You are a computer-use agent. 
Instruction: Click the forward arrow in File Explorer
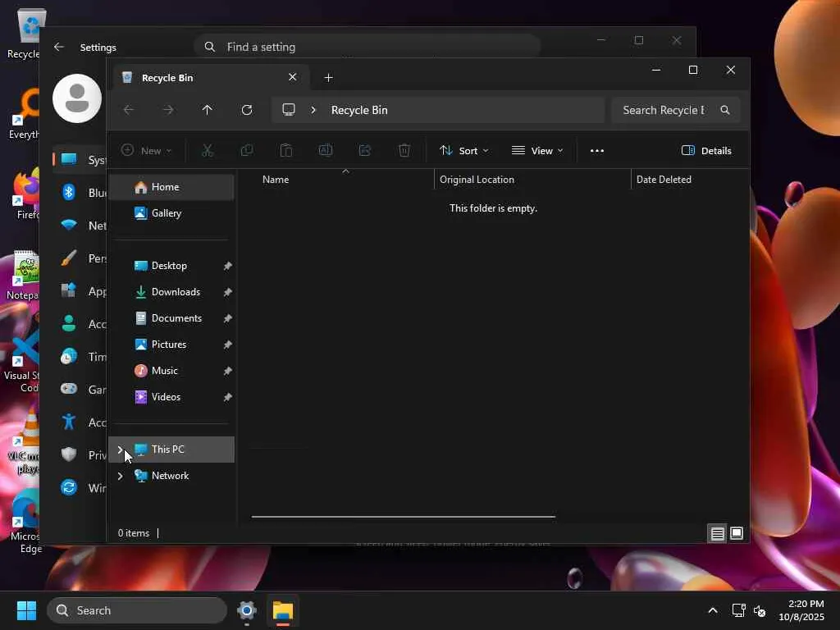tap(168, 110)
